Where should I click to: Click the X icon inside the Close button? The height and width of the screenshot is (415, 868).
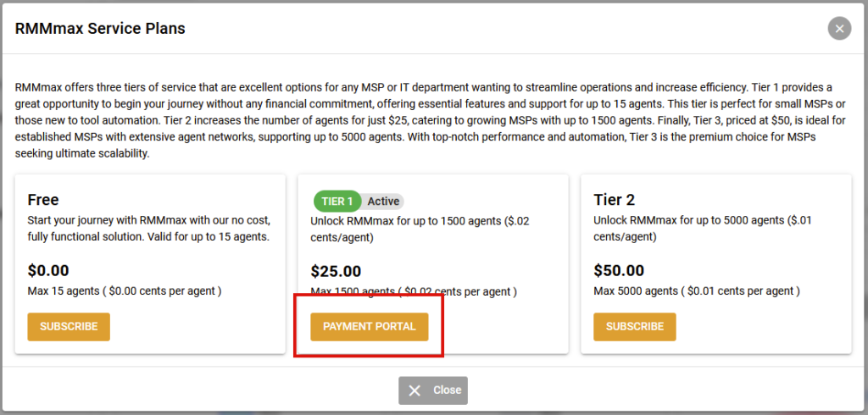click(x=415, y=390)
